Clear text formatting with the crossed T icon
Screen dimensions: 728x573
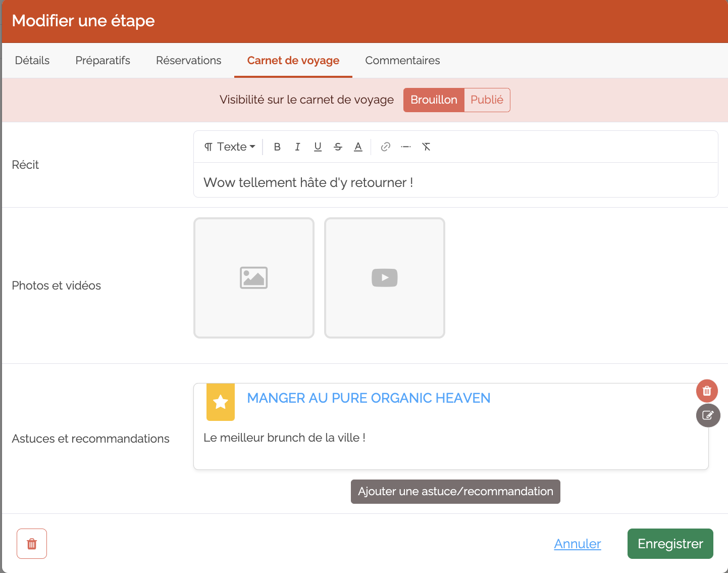tap(426, 147)
